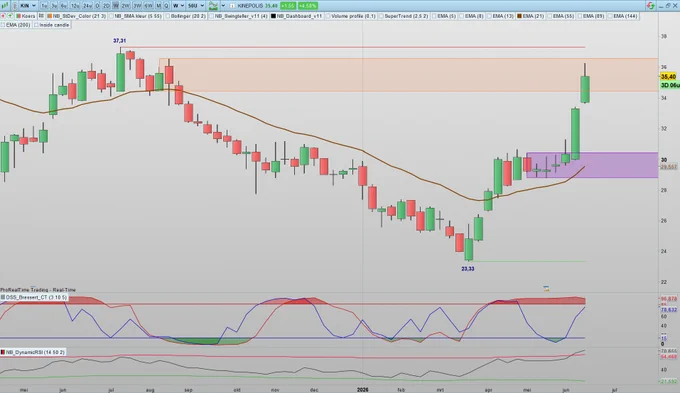680x393 pixels.
Task: Click the green chart bars icon
Action: pyautogui.click(x=5, y=6)
